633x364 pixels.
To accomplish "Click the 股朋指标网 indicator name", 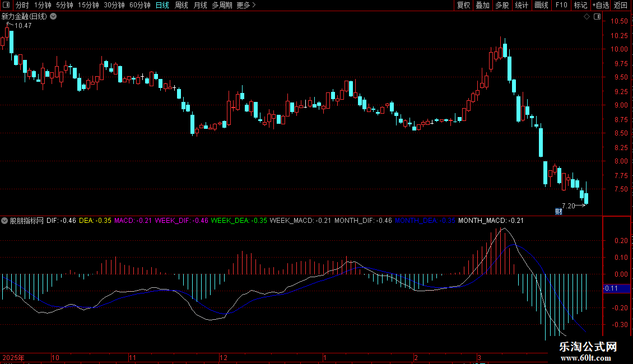I will pyautogui.click(x=27, y=221).
